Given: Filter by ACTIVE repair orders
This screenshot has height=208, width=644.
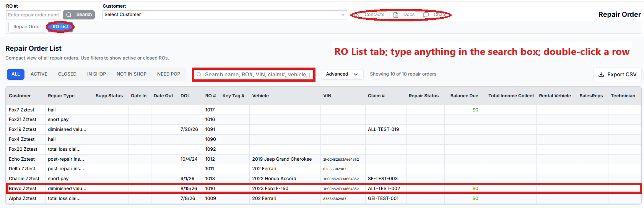Looking at the screenshot, I should (x=39, y=74).
